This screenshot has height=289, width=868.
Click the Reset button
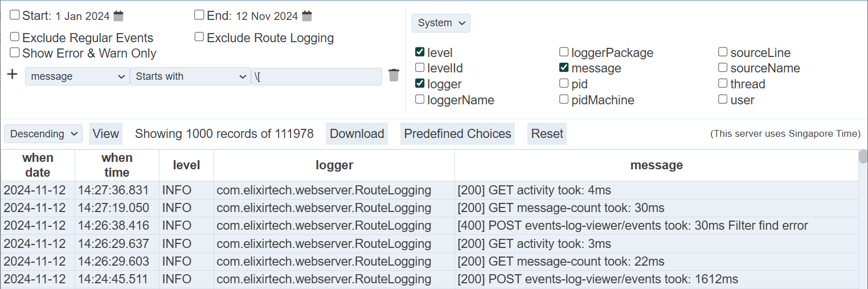coord(547,134)
